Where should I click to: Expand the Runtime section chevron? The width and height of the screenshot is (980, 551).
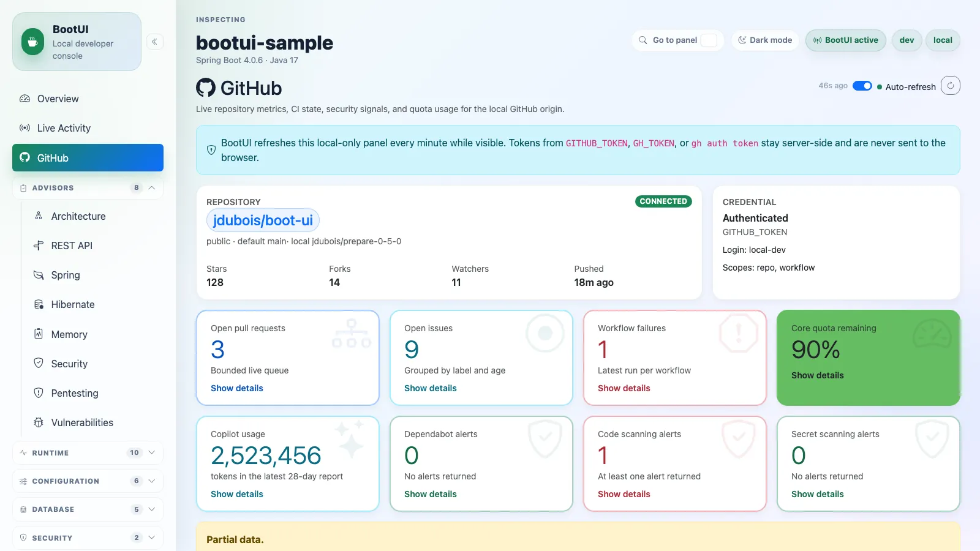[x=152, y=452]
